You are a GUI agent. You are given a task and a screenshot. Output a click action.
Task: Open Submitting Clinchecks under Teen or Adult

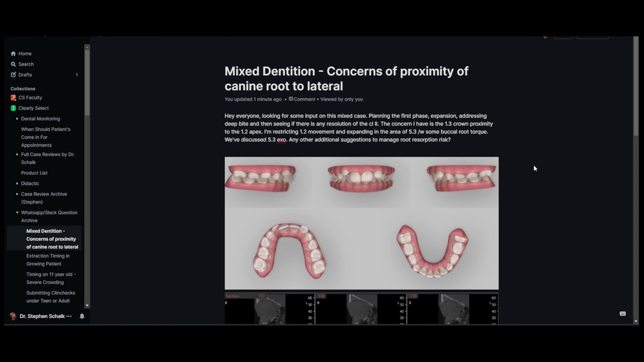[51, 297]
